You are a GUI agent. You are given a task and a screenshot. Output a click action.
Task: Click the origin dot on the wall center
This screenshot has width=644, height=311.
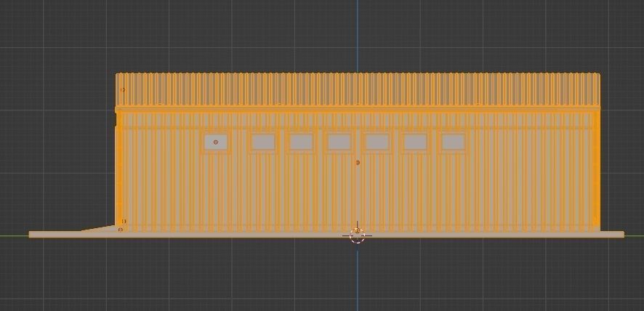pos(358,163)
